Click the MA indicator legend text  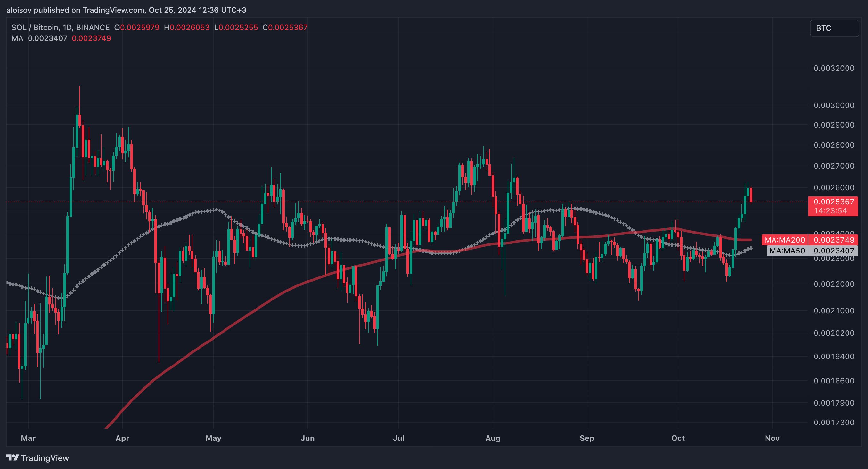click(x=17, y=38)
